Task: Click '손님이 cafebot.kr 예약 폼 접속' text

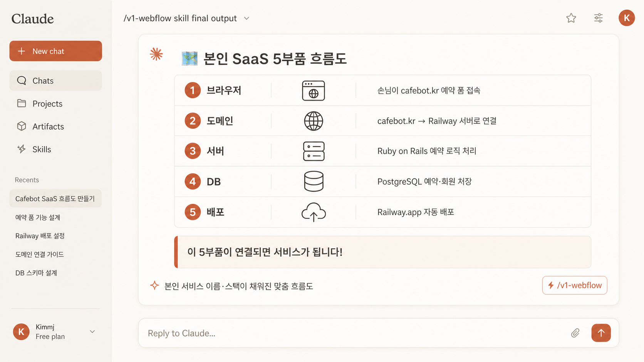Action: pyautogui.click(x=429, y=90)
